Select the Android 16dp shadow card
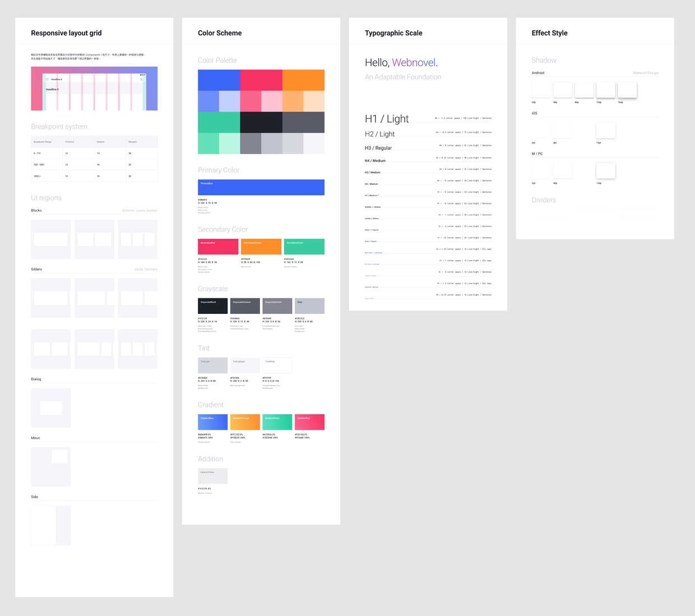Screen dimensions: 695x616 tap(627, 90)
